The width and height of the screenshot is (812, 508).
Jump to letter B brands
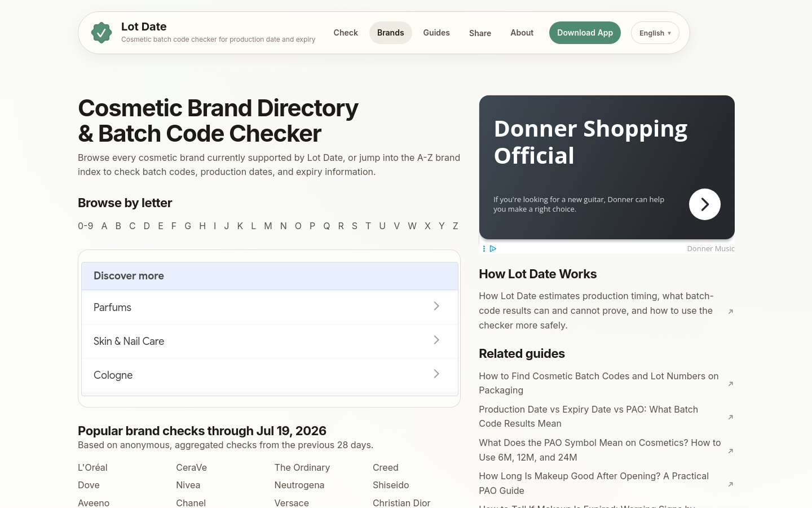118,226
